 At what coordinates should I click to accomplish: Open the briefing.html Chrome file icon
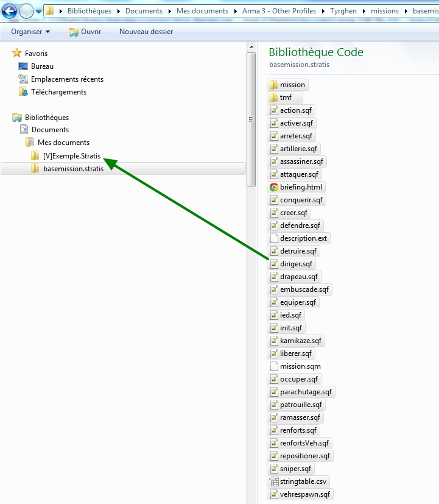pyautogui.click(x=273, y=187)
